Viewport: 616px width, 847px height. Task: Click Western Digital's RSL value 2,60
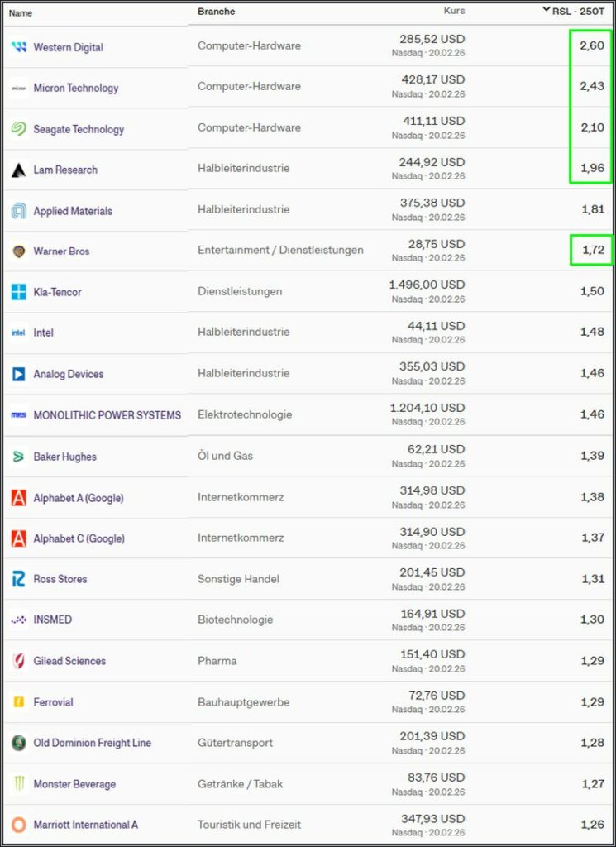(591, 45)
